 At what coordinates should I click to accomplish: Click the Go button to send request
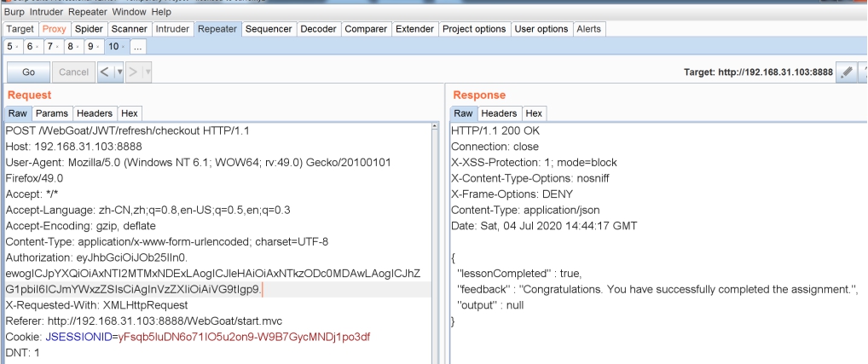pos(28,72)
